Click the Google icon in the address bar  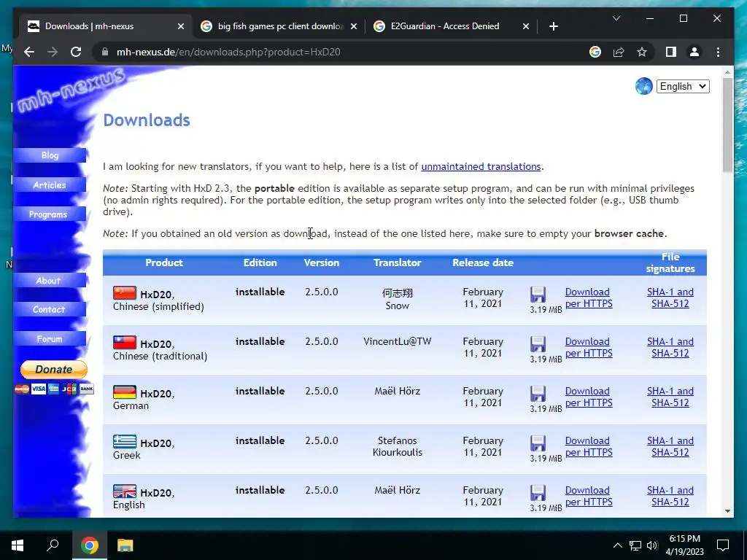(x=595, y=52)
